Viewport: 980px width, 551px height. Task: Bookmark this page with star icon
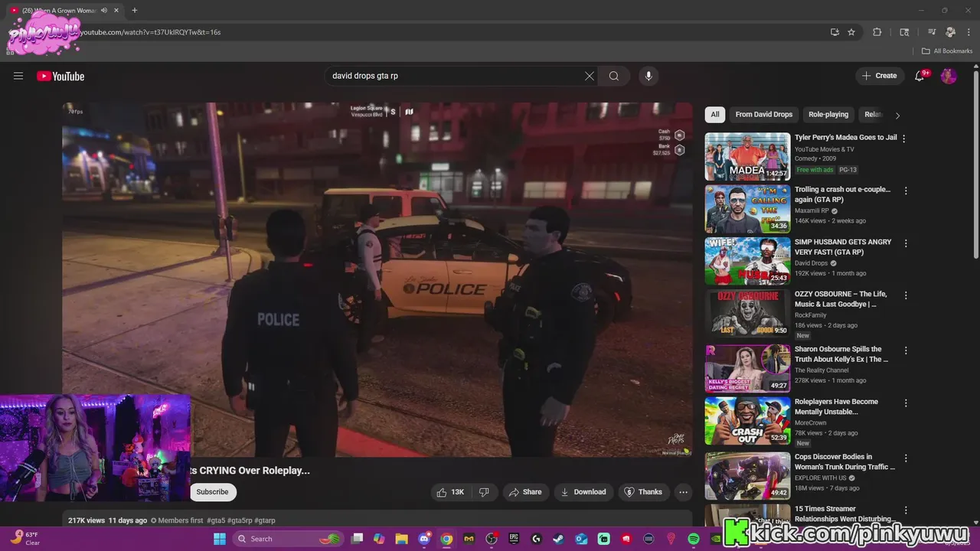point(851,32)
